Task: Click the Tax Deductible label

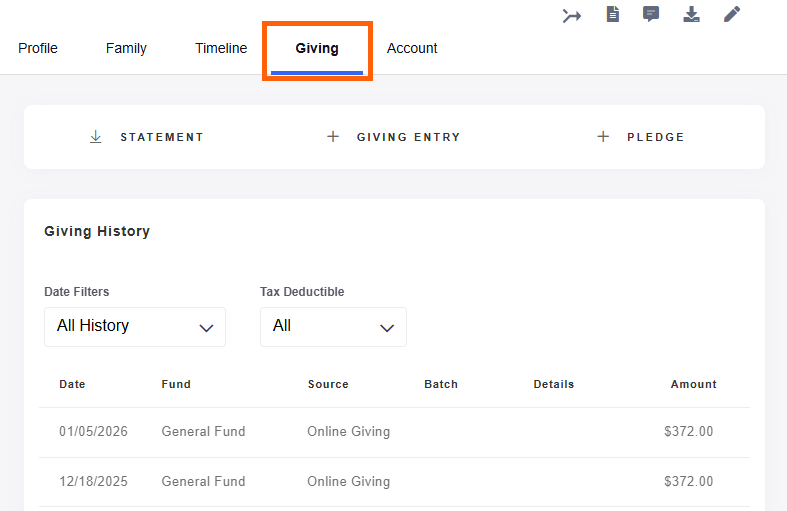Action: pos(302,292)
